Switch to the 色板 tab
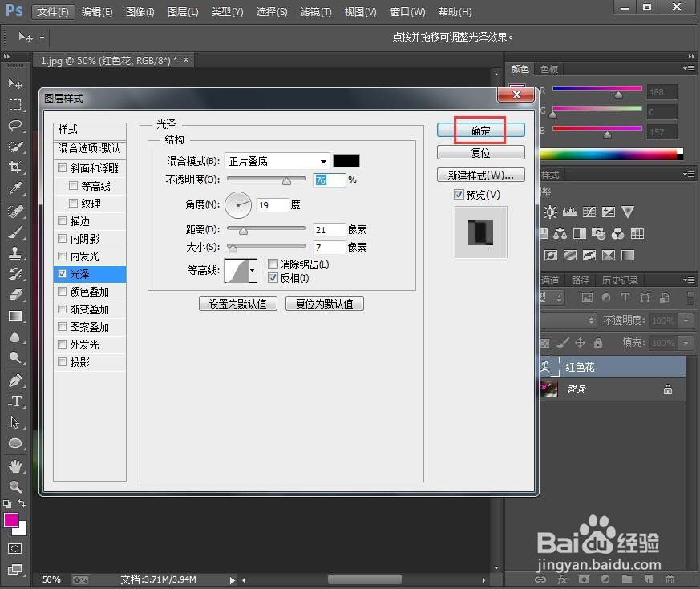 pyautogui.click(x=549, y=69)
